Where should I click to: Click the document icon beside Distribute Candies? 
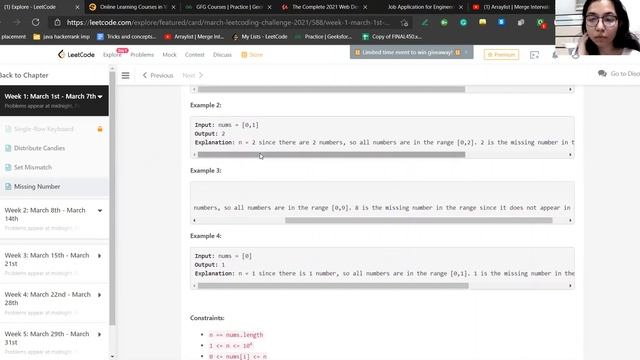(x=8, y=148)
